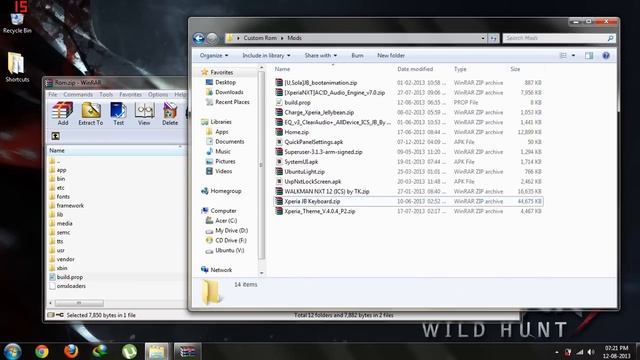Click the network signal tray icon
Viewport: 640px width, 360px height.
[580, 352]
